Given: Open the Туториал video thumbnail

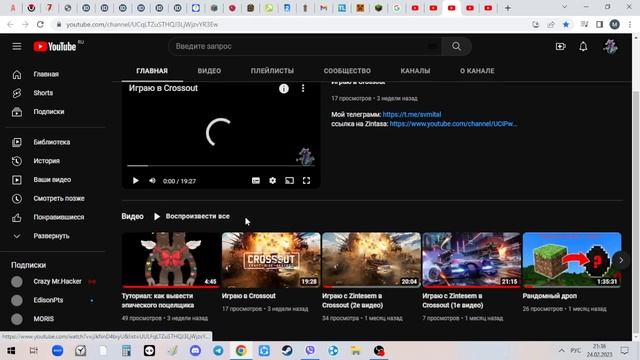Looking at the screenshot, I should coord(171,260).
